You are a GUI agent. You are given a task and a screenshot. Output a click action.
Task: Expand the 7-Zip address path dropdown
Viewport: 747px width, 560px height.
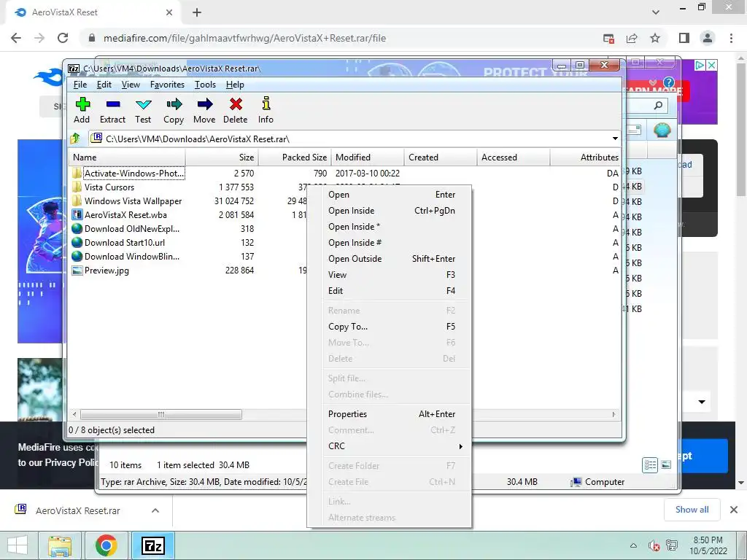[615, 139]
